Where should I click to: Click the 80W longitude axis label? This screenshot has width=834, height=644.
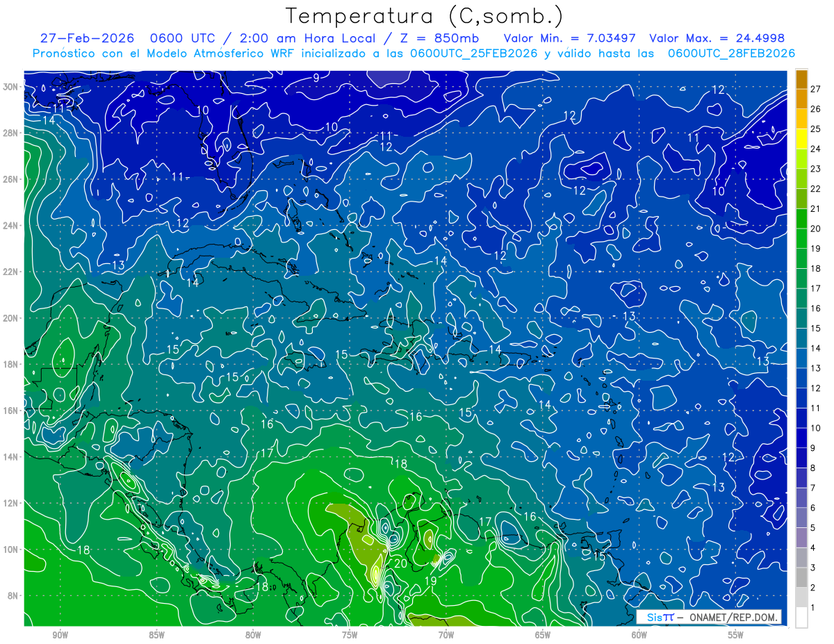point(253,635)
